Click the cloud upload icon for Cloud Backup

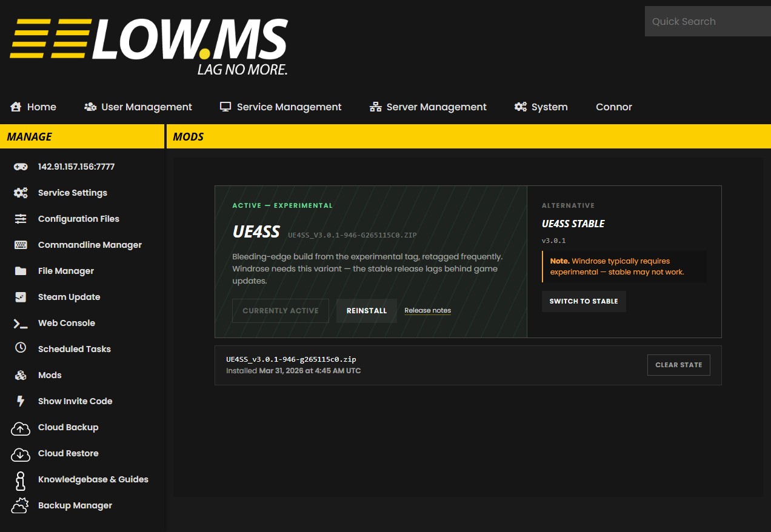tap(21, 428)
